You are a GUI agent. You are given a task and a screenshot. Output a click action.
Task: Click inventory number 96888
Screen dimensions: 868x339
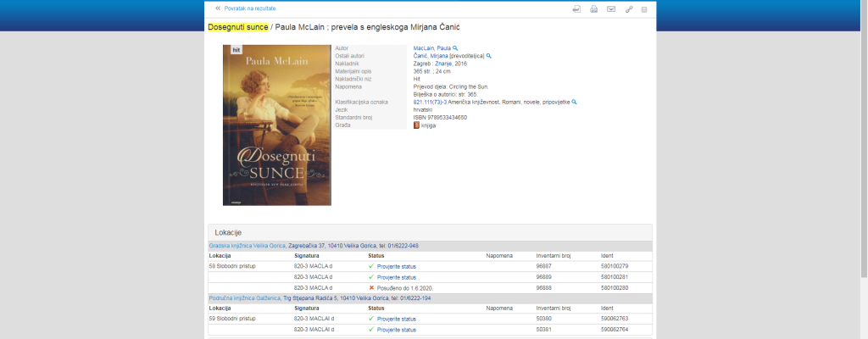point(545,288)
